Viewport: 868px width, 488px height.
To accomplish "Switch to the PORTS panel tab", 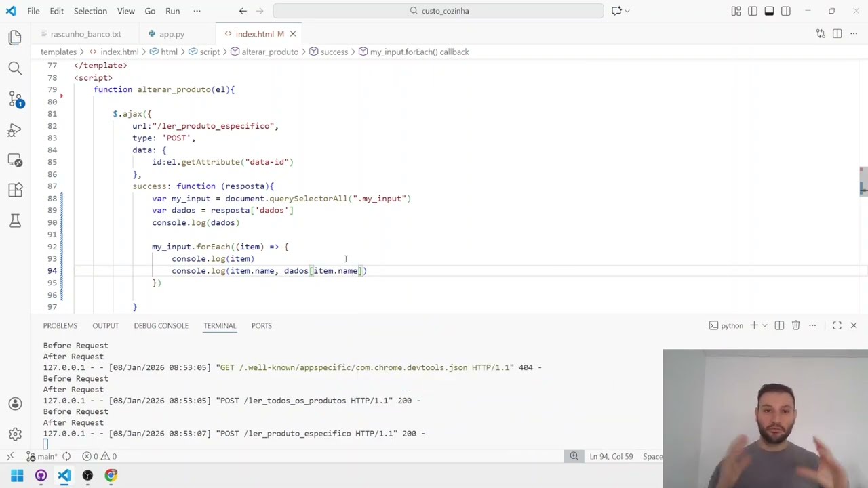I will coord(261,325).
